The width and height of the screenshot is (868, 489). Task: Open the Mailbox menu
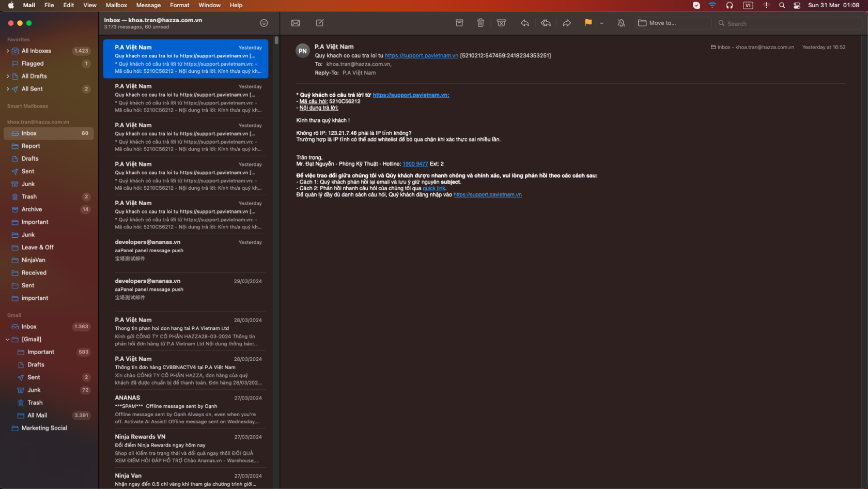[116, 5]
